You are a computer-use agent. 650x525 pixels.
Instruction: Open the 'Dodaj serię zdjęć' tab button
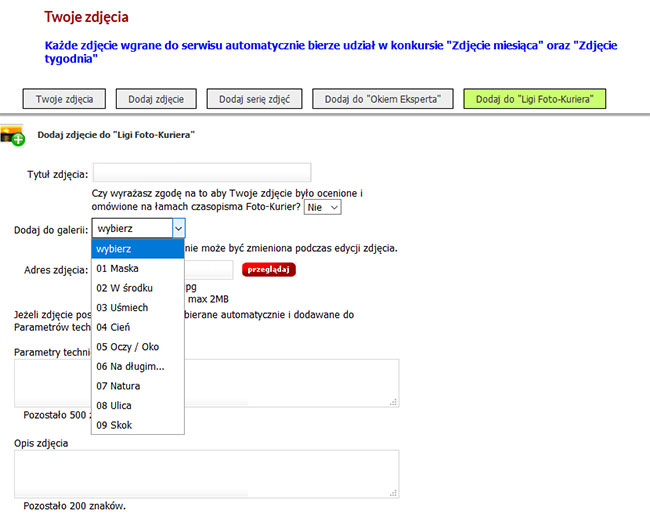(254, 99)
